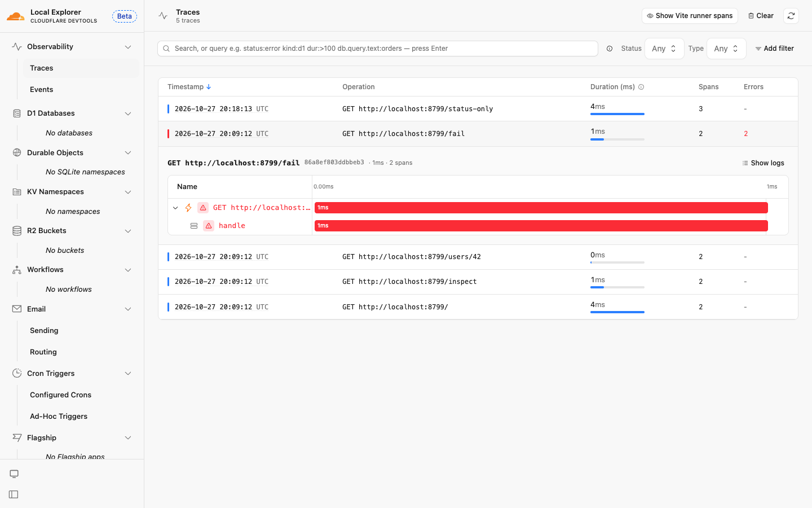Click the Flagship flag icon
The image size is (812, 508).
(x=17, y=437)
